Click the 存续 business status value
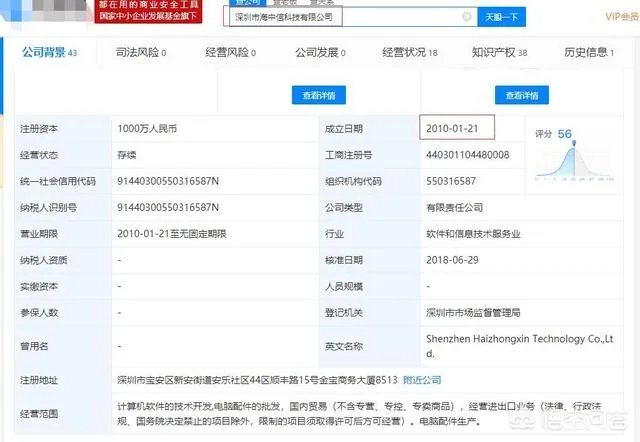The width and height of the screenshot is (640, 442). [x=127, y=155]
